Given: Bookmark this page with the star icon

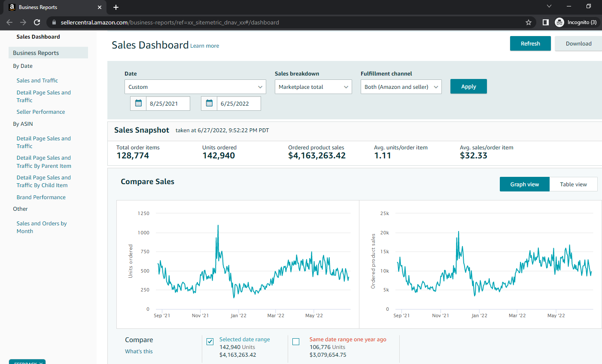Looking at the screenshot, I should click(x=529, y=22).
